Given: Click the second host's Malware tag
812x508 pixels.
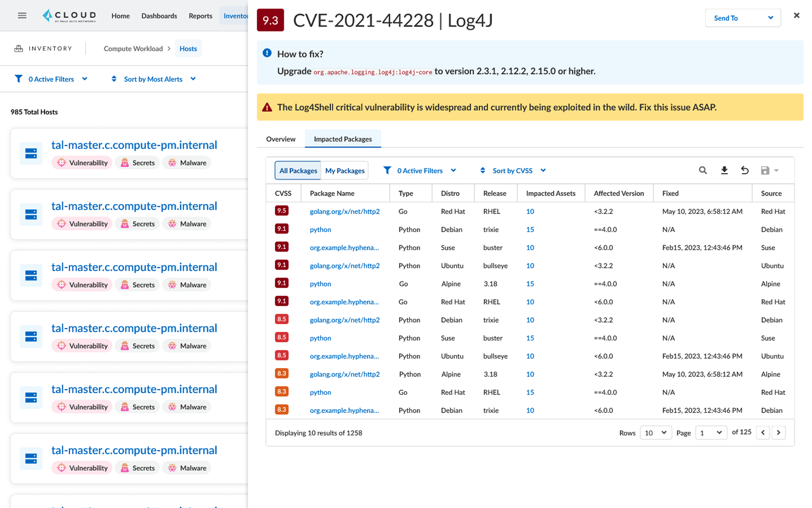Looking at the screenshot, I should pos(187,224).
